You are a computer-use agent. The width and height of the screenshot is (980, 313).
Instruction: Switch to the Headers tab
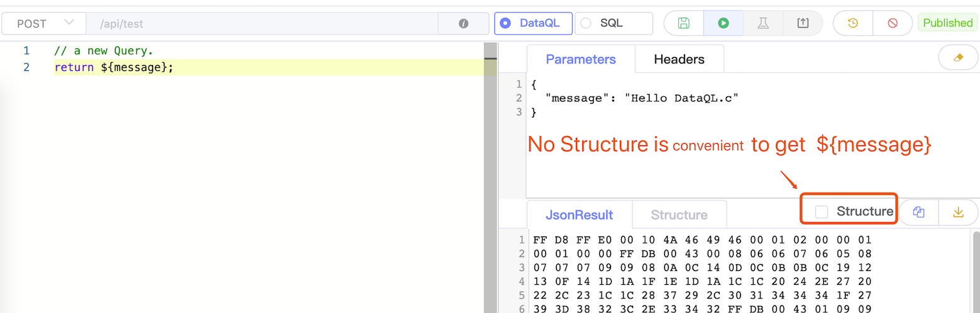click(679, 60)
